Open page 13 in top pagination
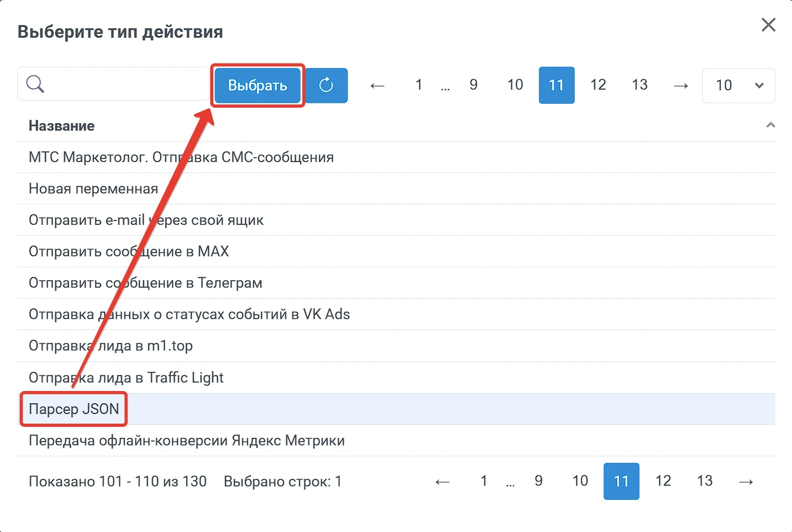 coord(640,85)
